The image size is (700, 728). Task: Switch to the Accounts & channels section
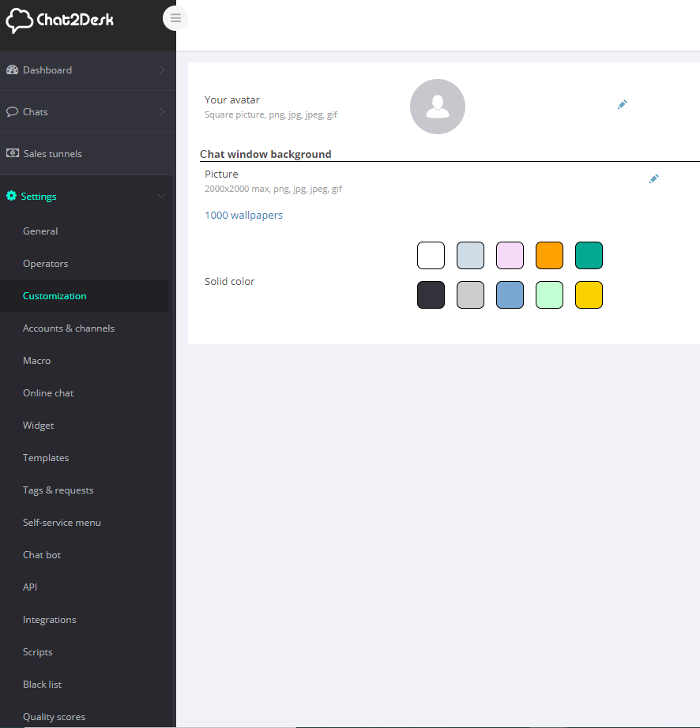click(69, 328)
